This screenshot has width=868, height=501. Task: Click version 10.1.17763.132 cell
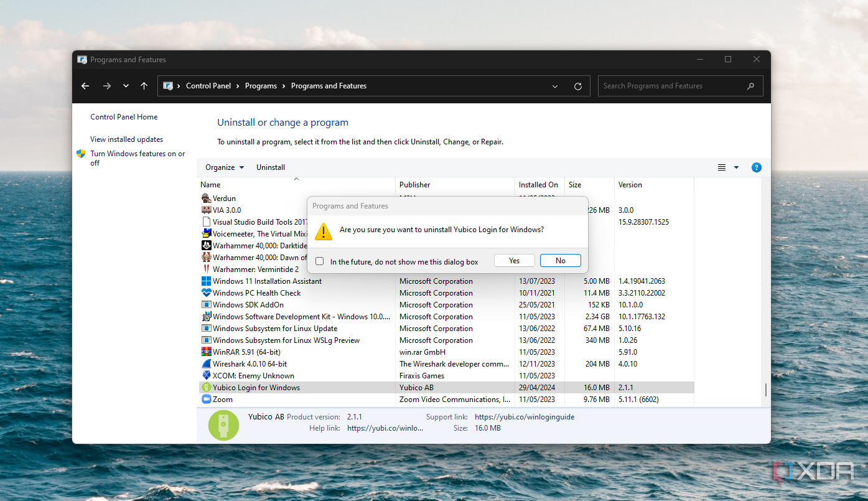coord(642,317)
